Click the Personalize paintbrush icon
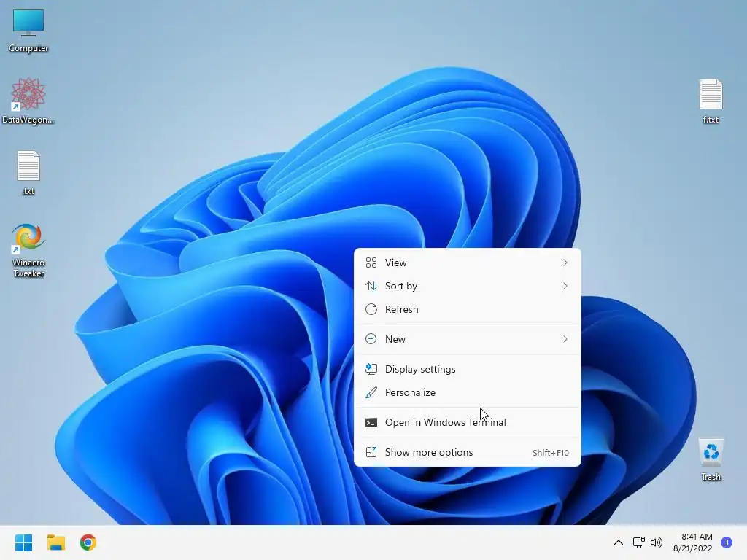This screenshot has height=560, width=747. [371, 393]
